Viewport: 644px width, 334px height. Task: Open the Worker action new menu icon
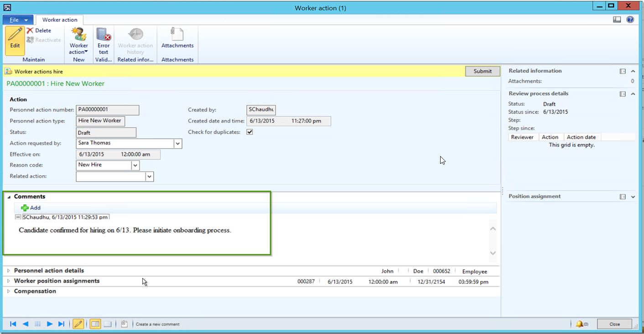point(78,35)
